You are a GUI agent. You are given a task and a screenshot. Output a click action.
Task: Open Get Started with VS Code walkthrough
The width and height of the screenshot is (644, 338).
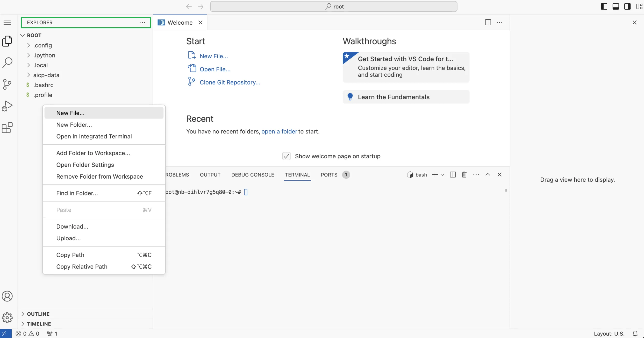[406, 67]
